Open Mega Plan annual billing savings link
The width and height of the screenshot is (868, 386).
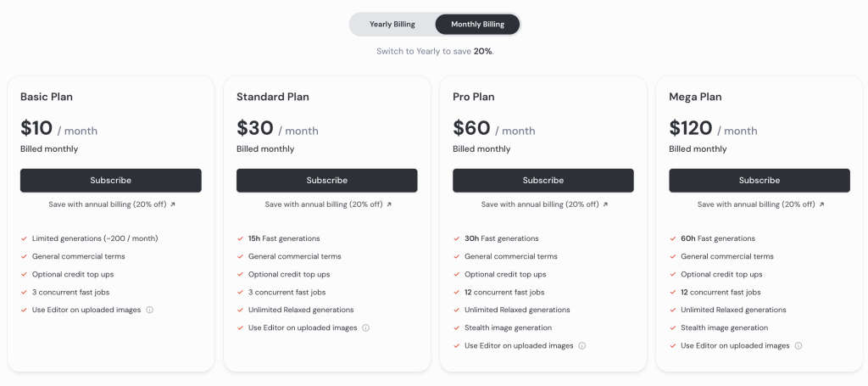756,204
